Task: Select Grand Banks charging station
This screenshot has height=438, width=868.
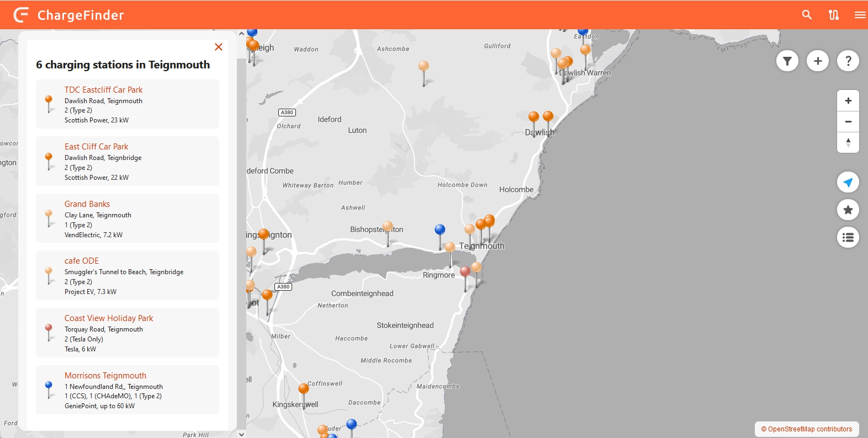Action: [87, 204]
